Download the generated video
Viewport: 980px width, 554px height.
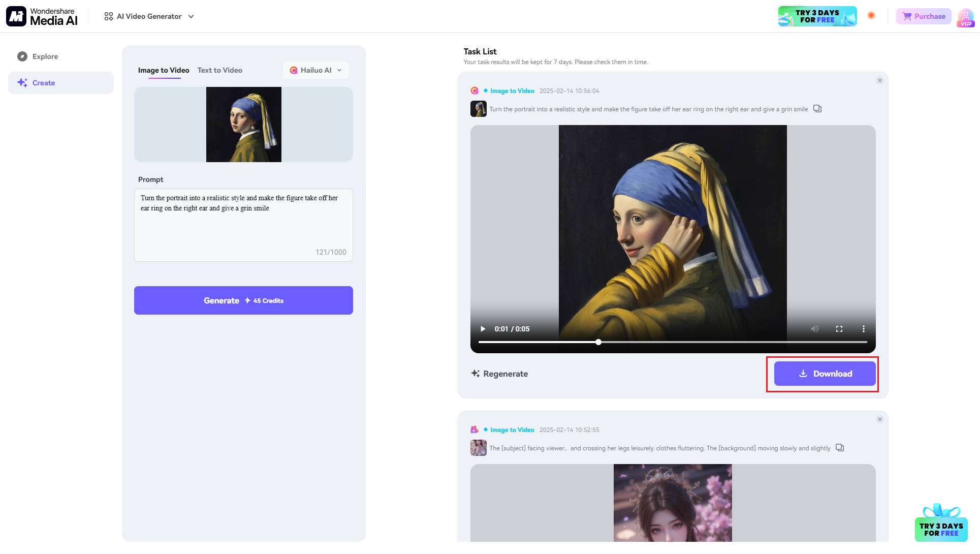[824, 374]
